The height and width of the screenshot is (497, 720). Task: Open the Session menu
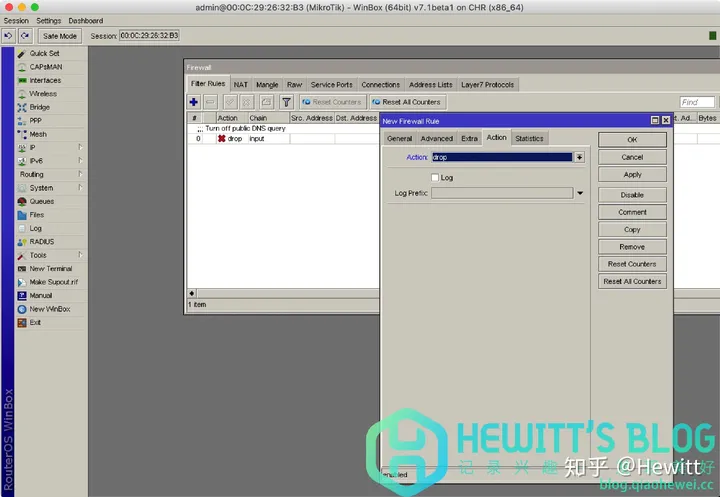point(16,21)
